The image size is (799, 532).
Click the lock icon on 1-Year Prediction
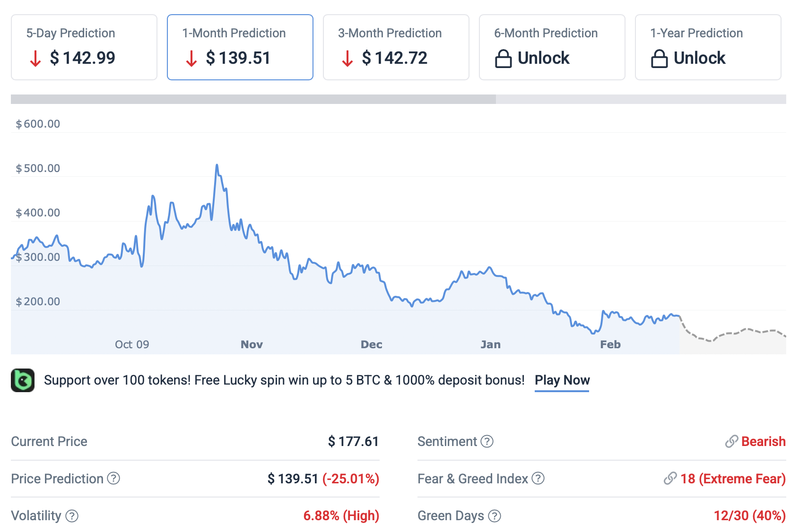point(659,59)
